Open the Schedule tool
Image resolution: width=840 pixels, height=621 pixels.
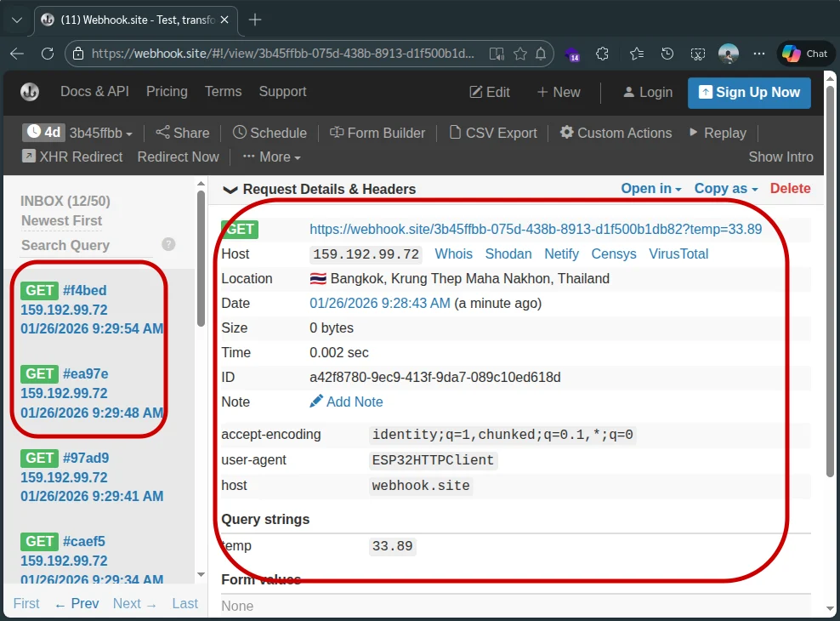pos(270,133)
